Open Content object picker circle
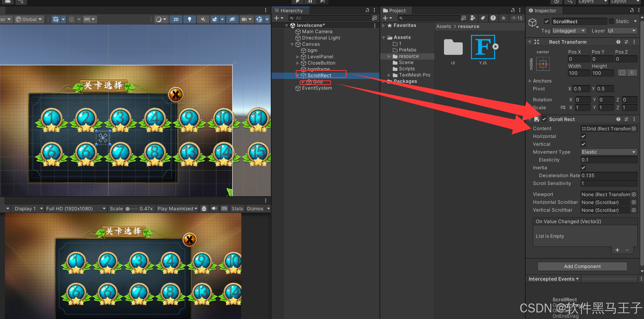644x319 pixels. 634,129
